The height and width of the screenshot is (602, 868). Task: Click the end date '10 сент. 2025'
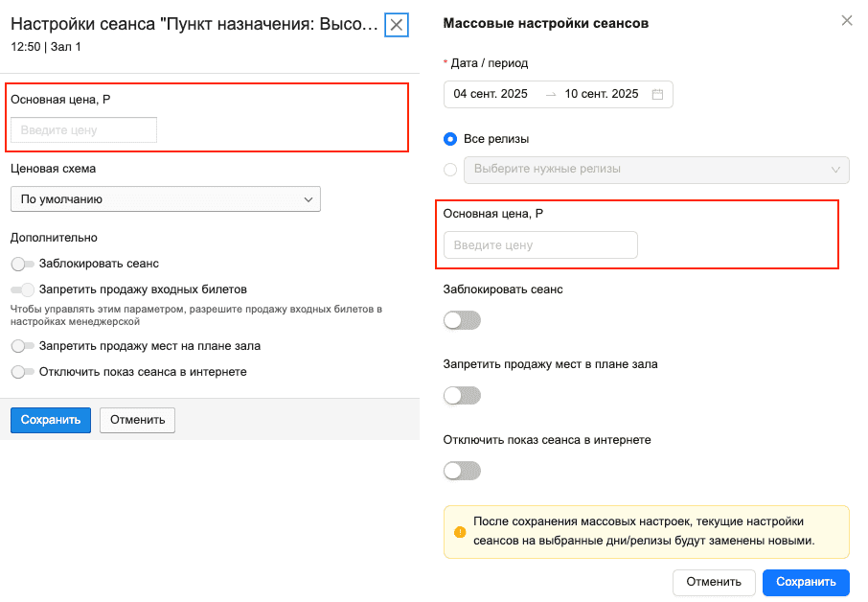coord(602,94)
